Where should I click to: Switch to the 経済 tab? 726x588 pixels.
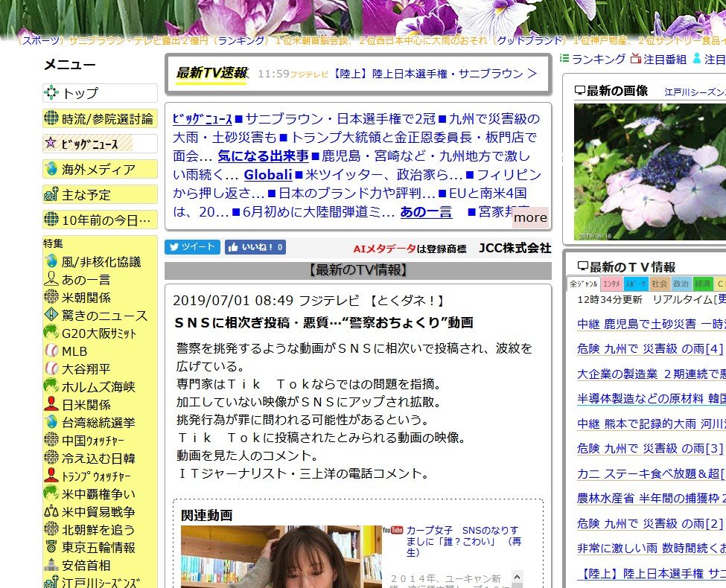coord(702,284)
